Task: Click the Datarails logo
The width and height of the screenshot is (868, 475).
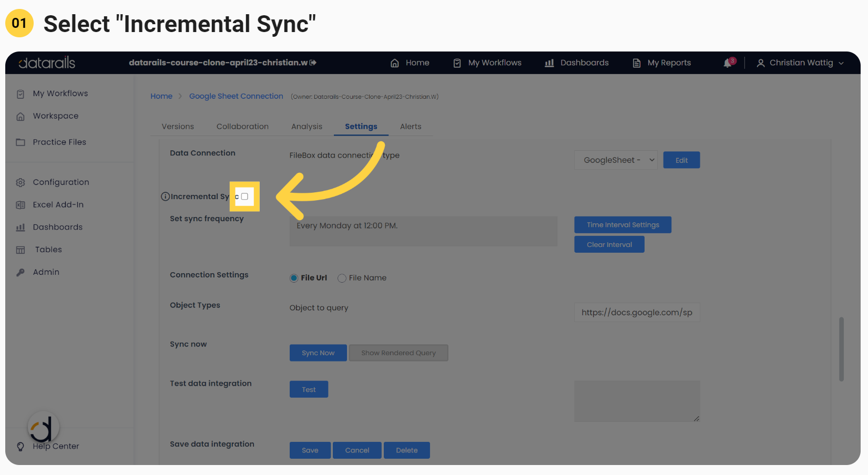Action: coord(47,63)
